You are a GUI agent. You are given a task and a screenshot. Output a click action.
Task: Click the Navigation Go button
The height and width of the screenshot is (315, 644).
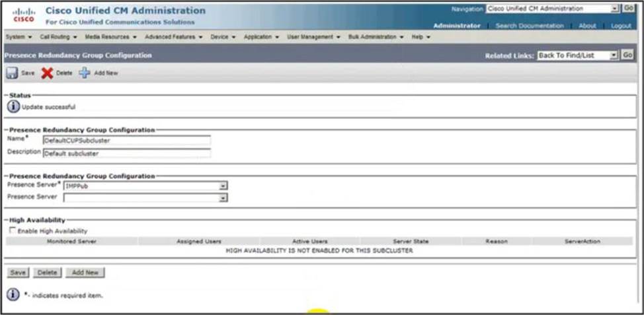[628, 8]
